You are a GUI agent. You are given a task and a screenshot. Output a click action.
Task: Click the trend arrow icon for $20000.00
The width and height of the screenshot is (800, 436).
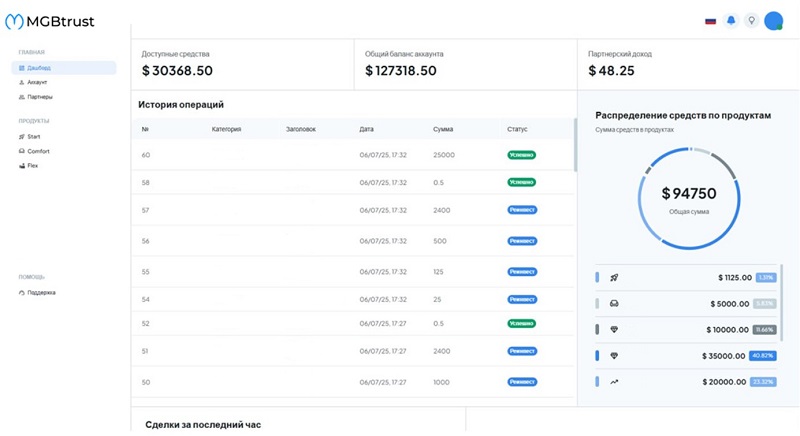614,381
